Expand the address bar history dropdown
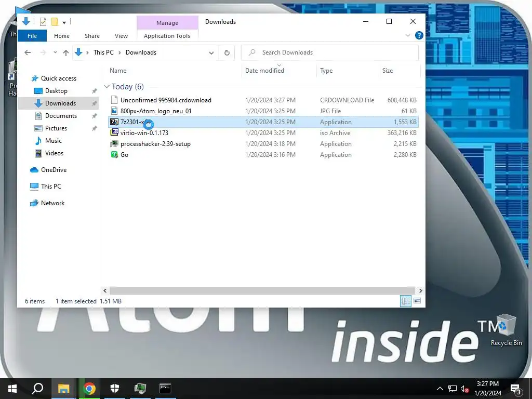The width and height of the screenshot is (532, 399). click(x=211, y=53)
